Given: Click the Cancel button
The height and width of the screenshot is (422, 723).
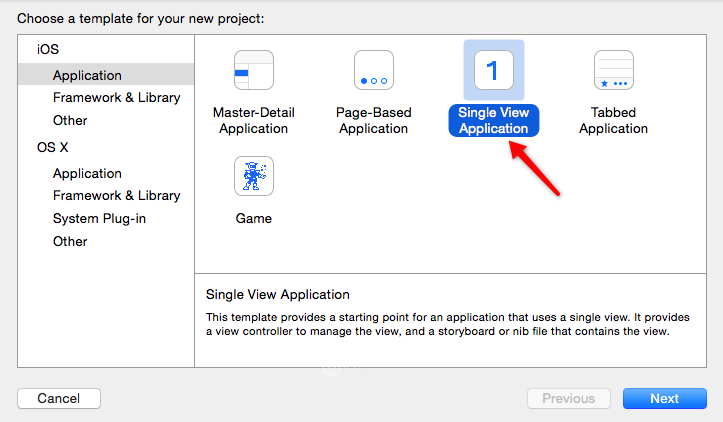Looking at the screenshot, I should 59,398.
